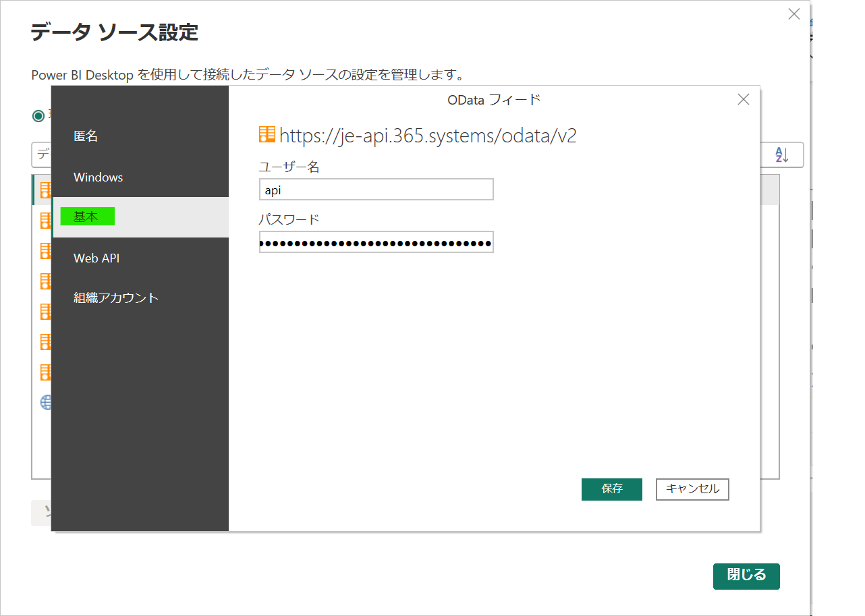Close the データ ソース設定 window
865x616 pixels.
coord(794,14)
